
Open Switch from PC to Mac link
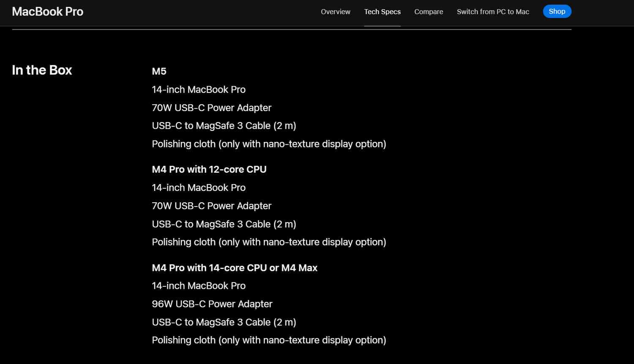[493, 12]
